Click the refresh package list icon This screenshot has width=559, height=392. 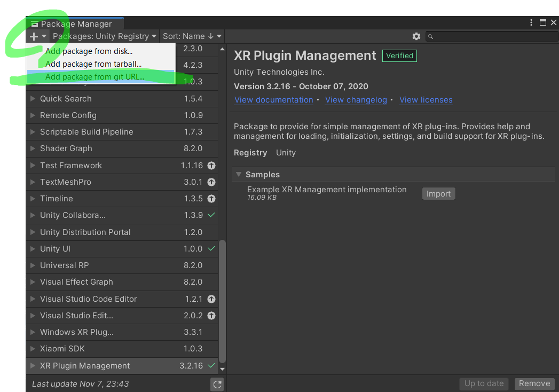pos(217,384)
